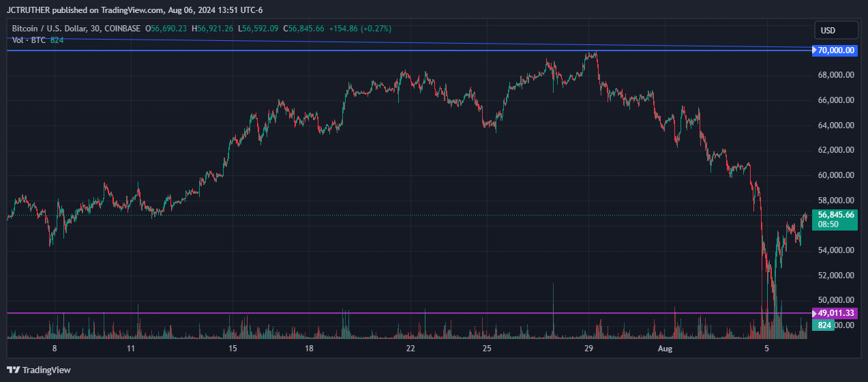The image size is (868, 382).
Task: Click the 62,000.00 price axis label
Action: click(x=836, y=150)
